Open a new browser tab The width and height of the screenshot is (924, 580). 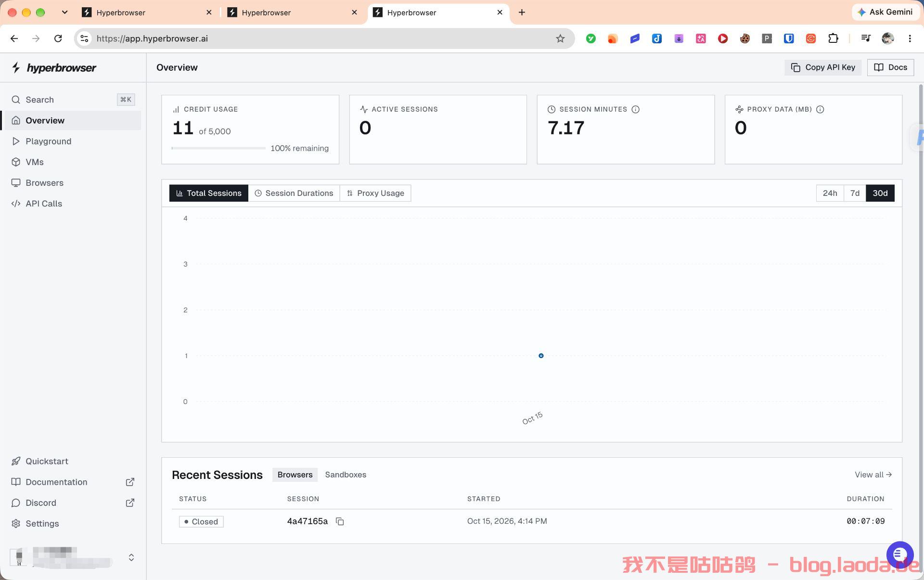pos(522,13)
